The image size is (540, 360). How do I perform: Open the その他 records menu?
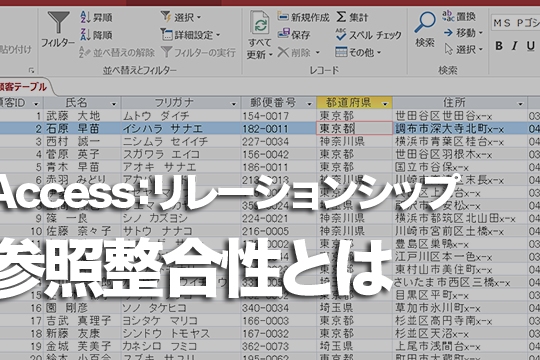pos(358,52)
